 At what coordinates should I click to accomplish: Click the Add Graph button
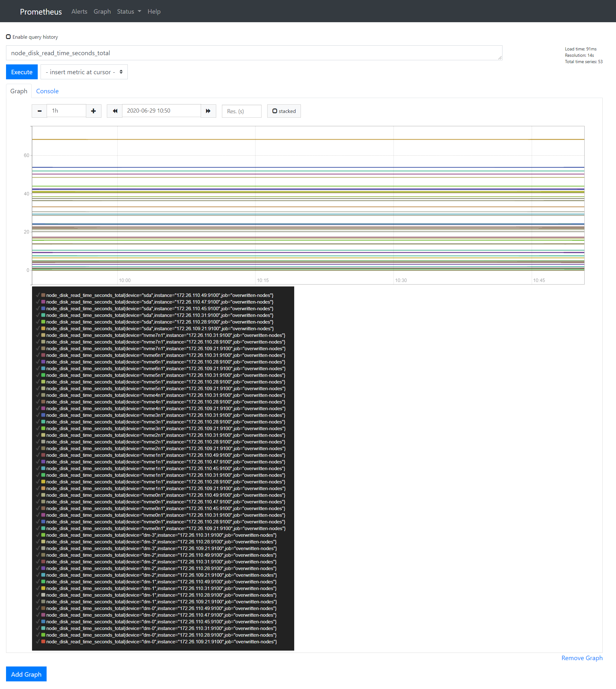pos(26,674)
